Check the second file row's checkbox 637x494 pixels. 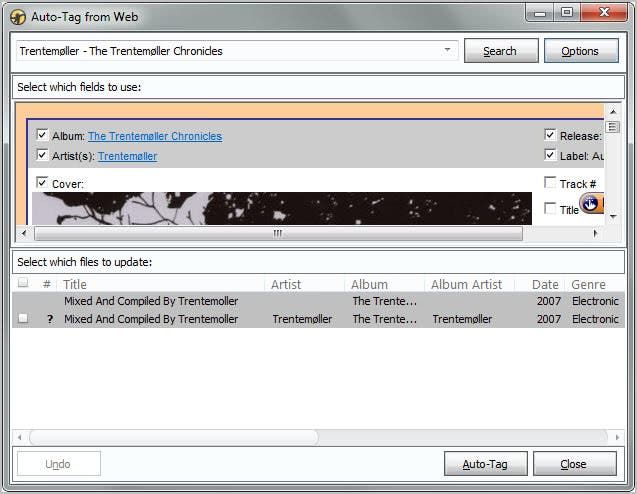(23, 318)
